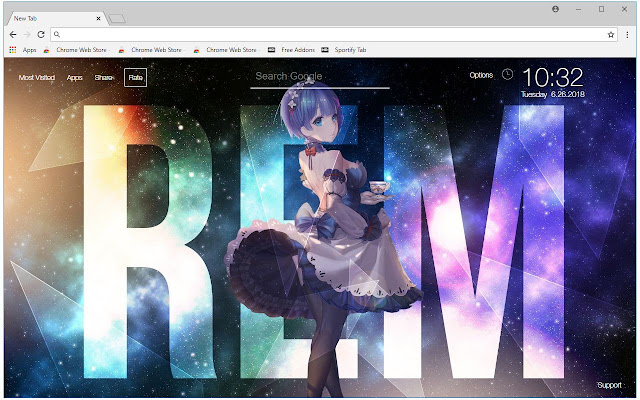Bookmark this page with the star icon
The image size is (640, 400).
coord(611,35)
